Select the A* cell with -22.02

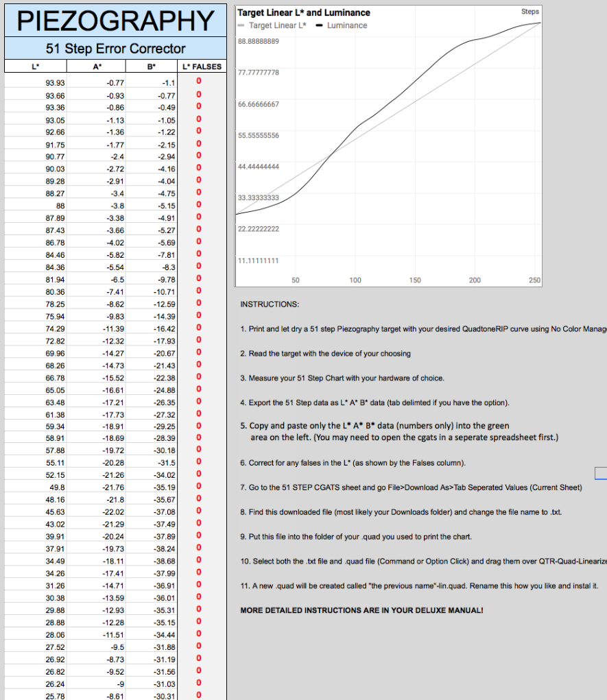coord(97,512)
